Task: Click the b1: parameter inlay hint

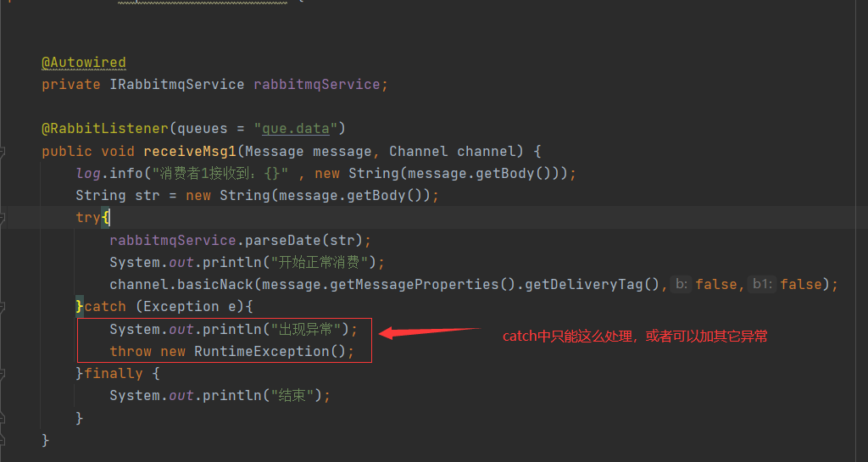Action: tap(762, 284)
